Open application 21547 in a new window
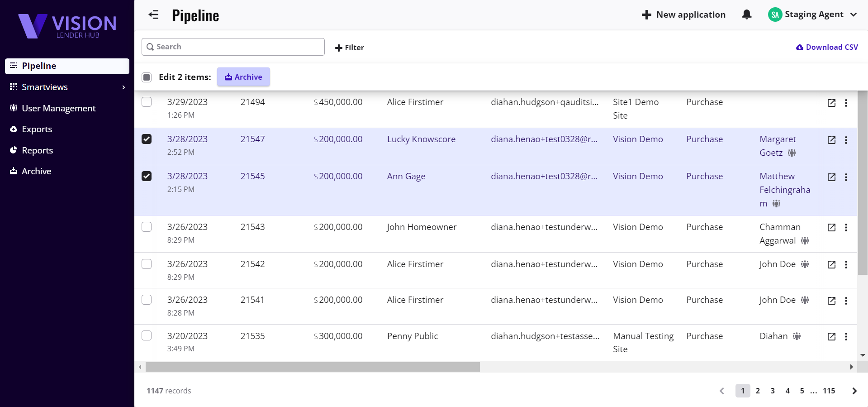 coord(831,140)
